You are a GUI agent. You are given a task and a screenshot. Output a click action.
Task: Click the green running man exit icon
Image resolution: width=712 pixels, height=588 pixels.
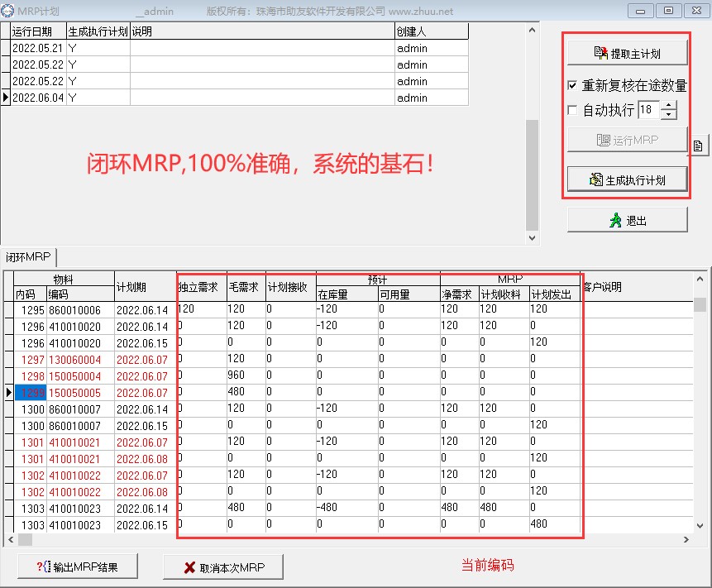(615, 220)
